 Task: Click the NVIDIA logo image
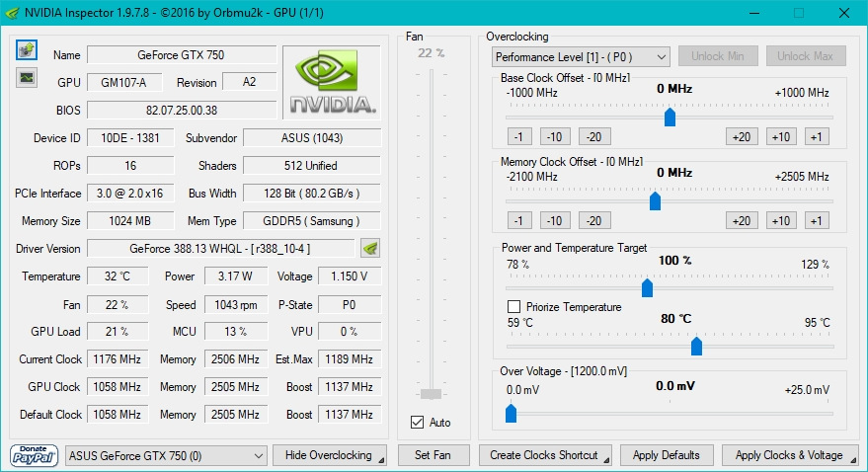[x=332, y=82]
